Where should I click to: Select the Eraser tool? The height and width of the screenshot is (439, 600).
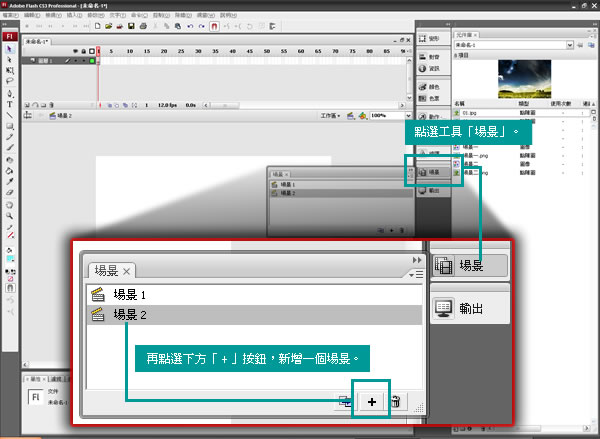click(10, 192)
